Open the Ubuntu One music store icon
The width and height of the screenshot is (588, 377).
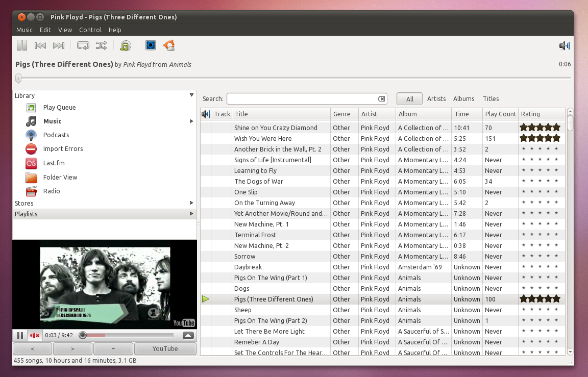click(x=169, y=45)
